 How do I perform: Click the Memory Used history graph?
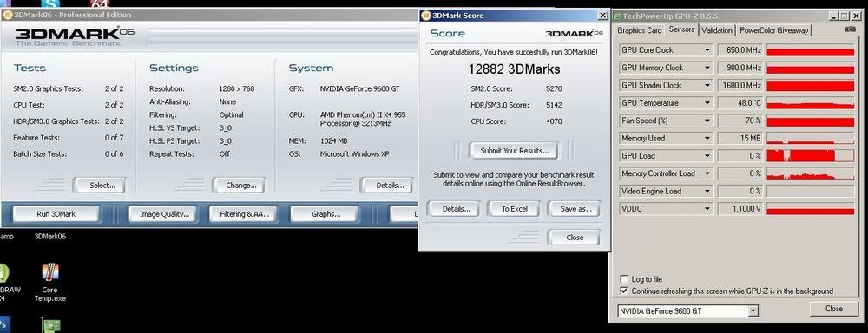[x=811, y=138]
